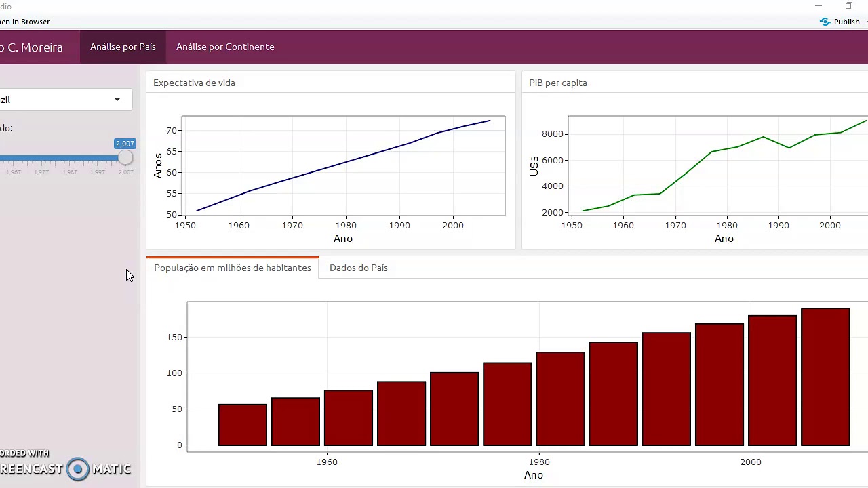The image size is (868, 488).
Task: Click the '8000' tick on GDP chart
Action: 553,134
